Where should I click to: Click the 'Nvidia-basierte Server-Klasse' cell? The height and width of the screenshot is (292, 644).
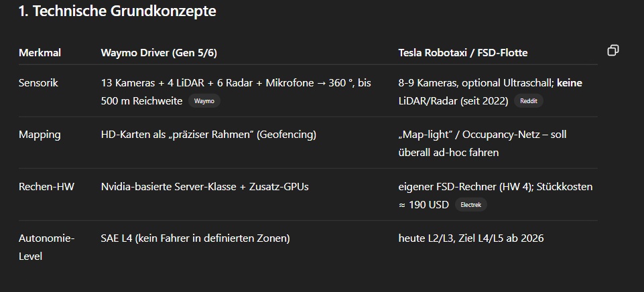click(204, 187)
